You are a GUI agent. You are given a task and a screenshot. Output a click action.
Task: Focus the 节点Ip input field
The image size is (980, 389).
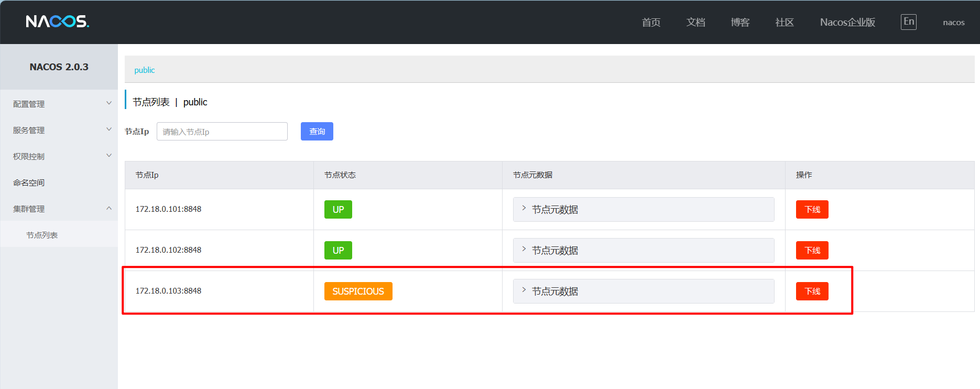point(222,132)
